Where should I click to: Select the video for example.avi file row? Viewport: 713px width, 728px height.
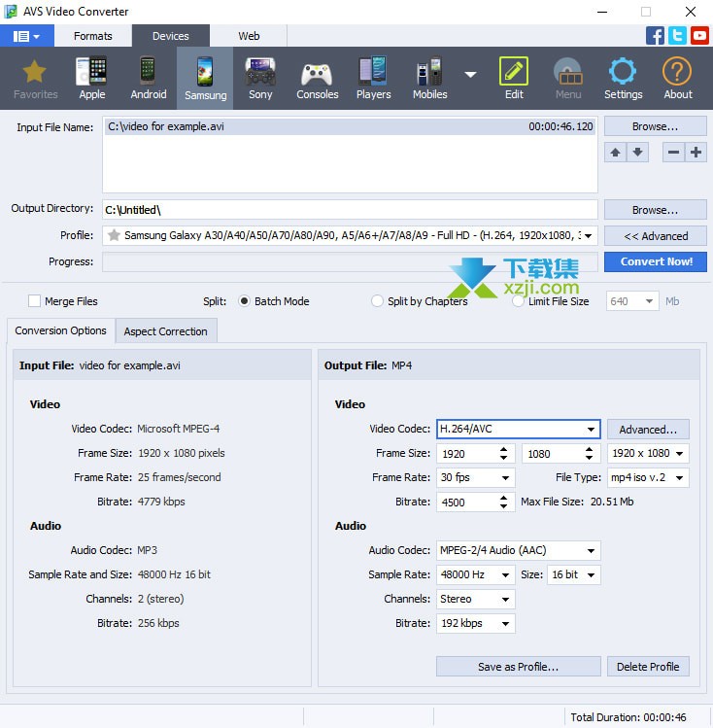[x=350, y=126]
